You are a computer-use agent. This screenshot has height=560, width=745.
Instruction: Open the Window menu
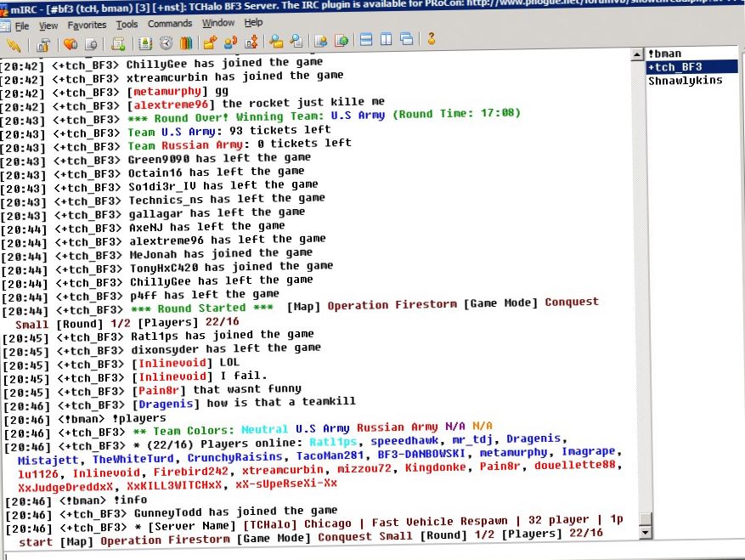pos(218,23)
